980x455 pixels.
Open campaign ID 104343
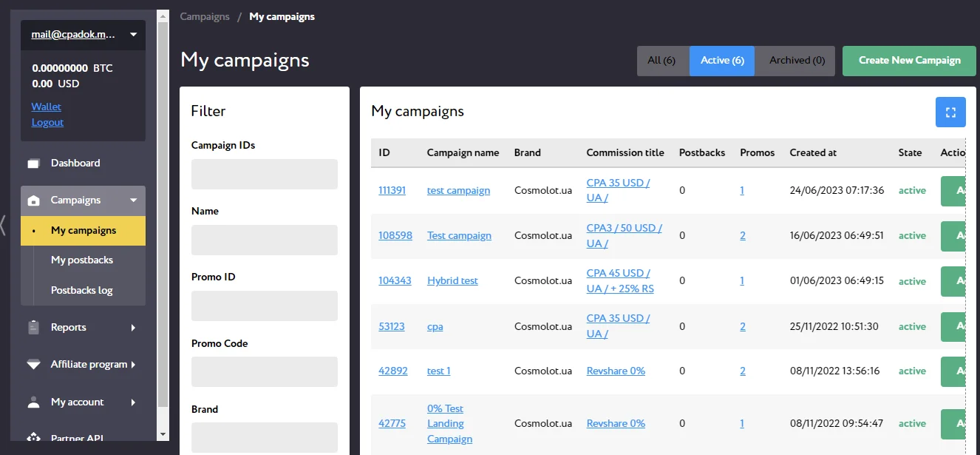tap(395, 280)
